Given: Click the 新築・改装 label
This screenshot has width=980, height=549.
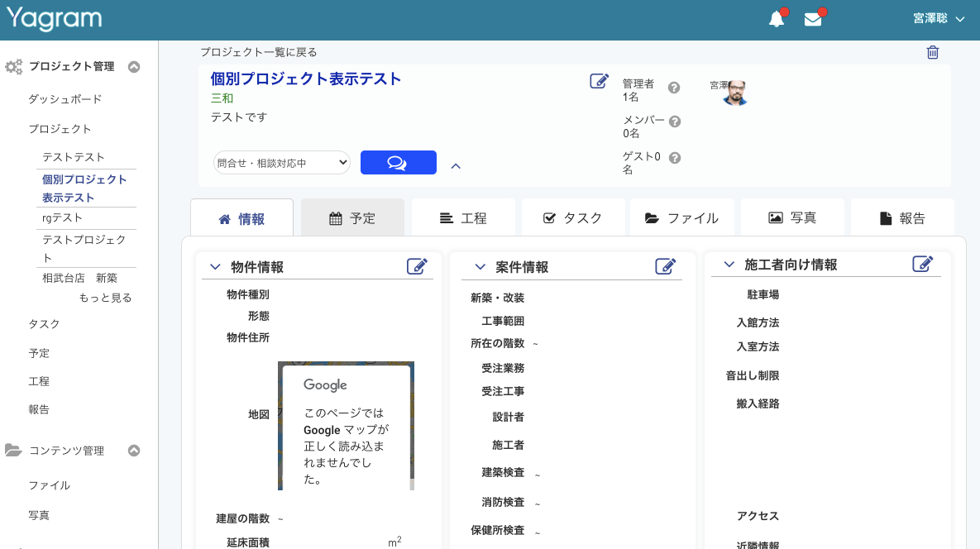Looking at the screenshot, I should tap(498, 298).
